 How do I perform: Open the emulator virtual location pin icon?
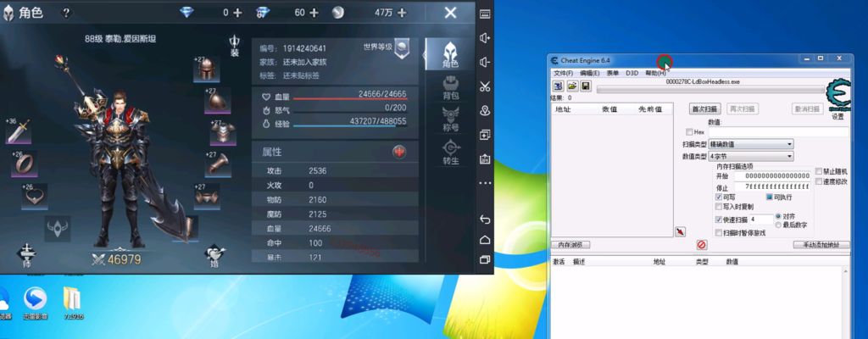coord(485,110)
